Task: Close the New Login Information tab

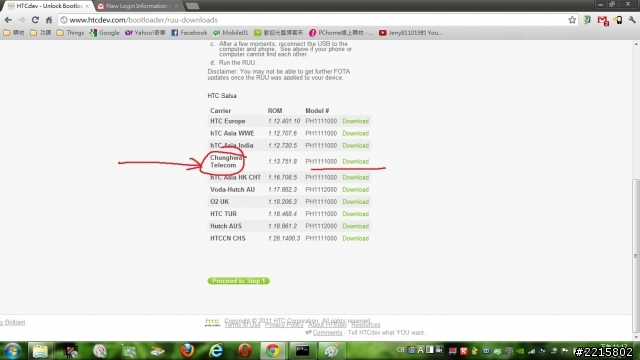Action: [176, 6]
